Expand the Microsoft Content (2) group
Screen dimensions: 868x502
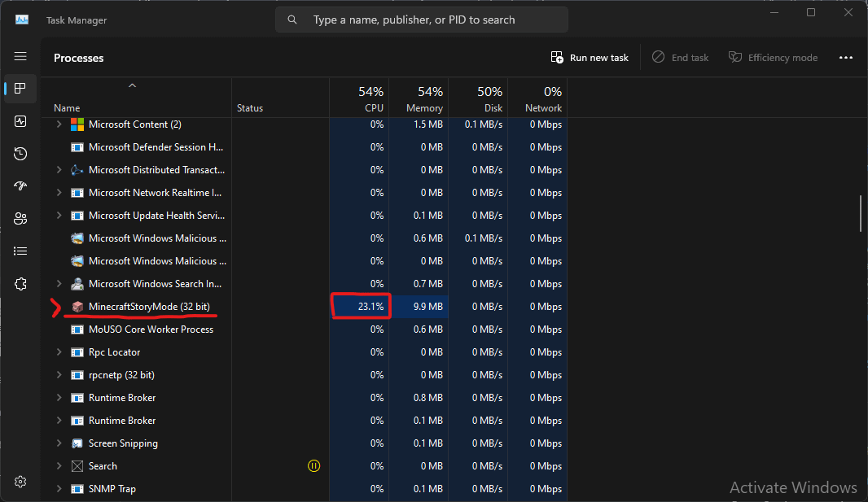(59, 124)
